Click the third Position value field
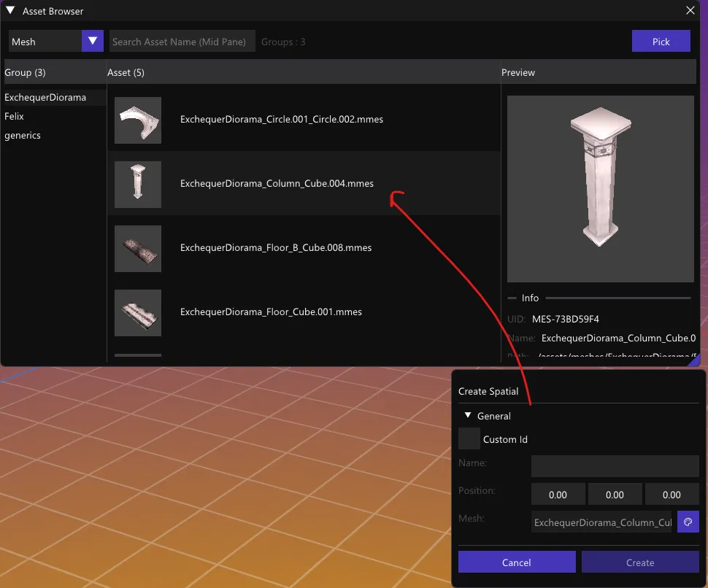Image resolution: width=708 pixels, height=588 pixels. pyautogui.click(x=672, y=494)
